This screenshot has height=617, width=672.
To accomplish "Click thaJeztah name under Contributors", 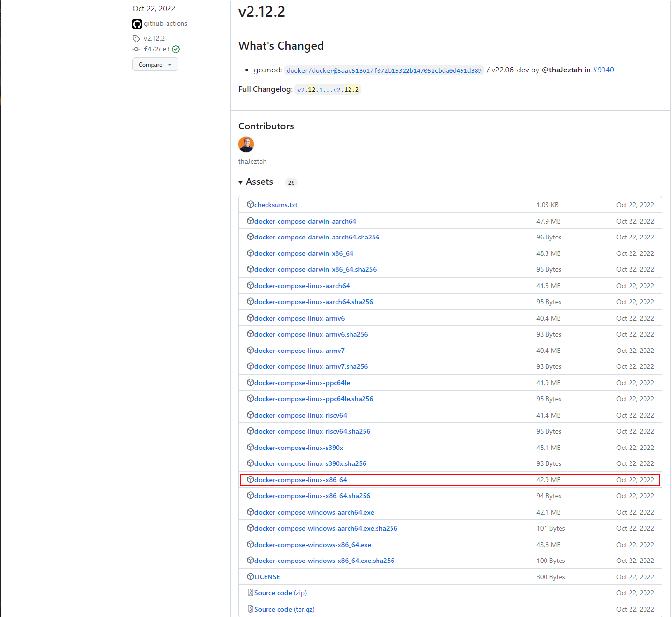I will (252, 161).
